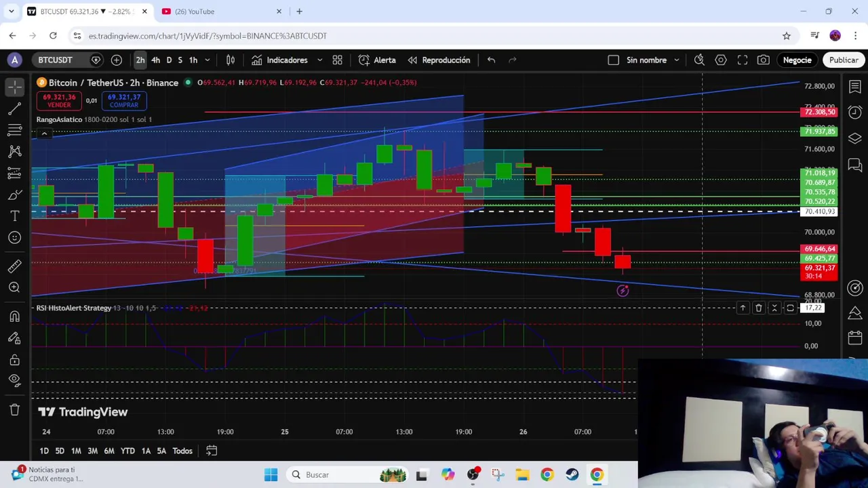This screenshot has height=488, width=868.
Task: Select the text annotation tool
Action: click(15, 216)
